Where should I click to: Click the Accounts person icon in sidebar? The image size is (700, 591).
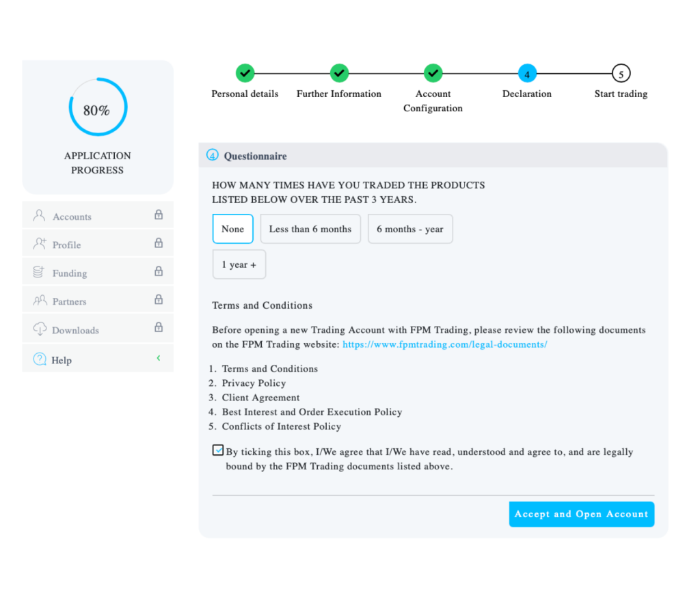point(39,217)
